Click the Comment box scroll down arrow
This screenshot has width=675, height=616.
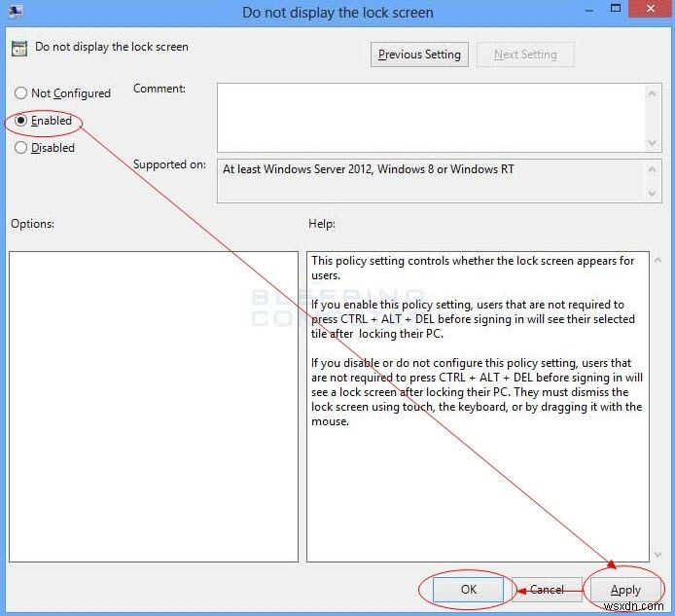[x=653, y=143]
